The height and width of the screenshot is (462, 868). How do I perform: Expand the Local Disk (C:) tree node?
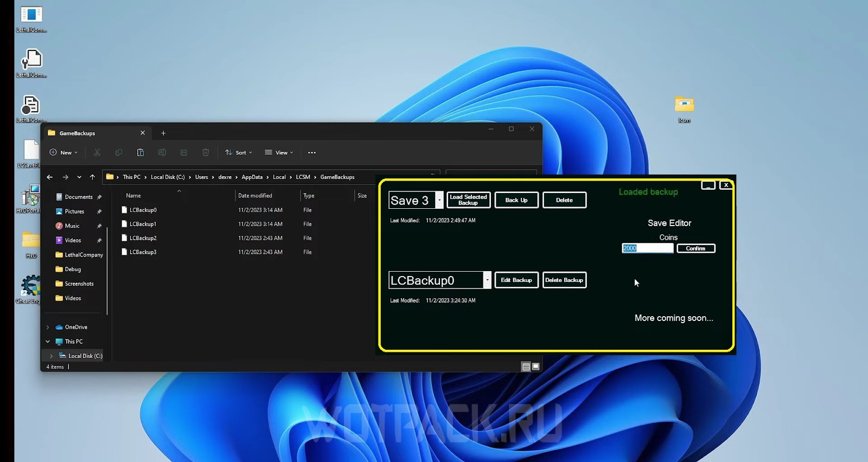click(52, 356)
